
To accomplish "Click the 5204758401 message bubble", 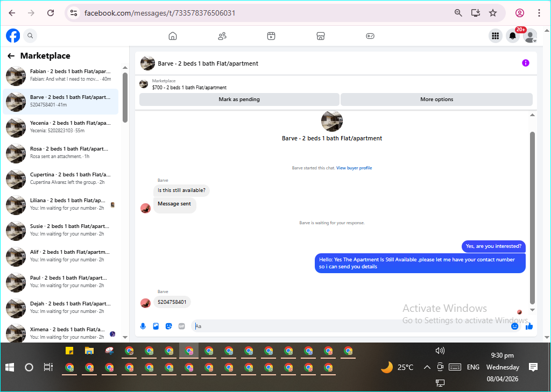I will coord(172,302).
